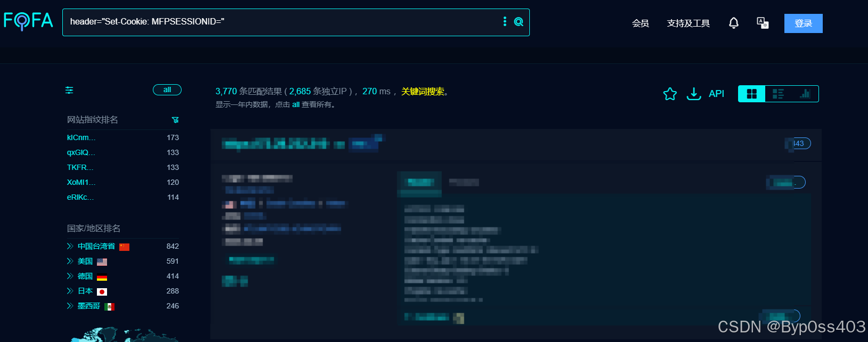
Task: Click the all pill button
Action: click(167, 89)
